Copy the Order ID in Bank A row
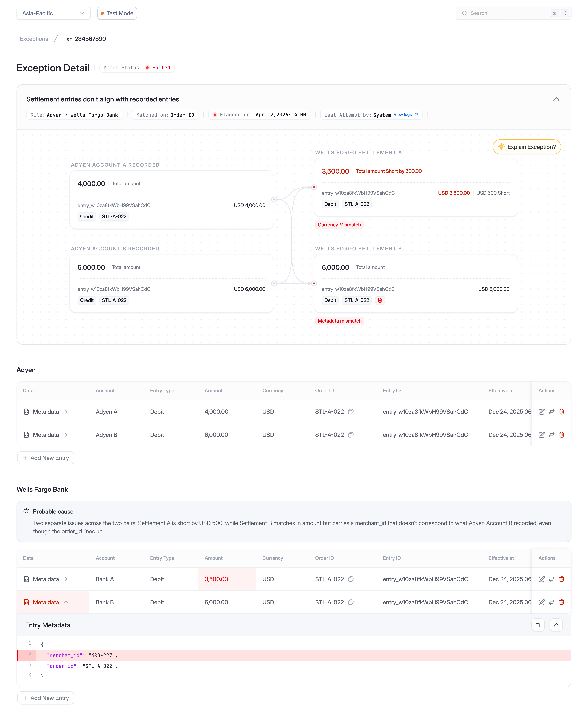The width and height of the screenshot is (588, 721). [351, 579]
